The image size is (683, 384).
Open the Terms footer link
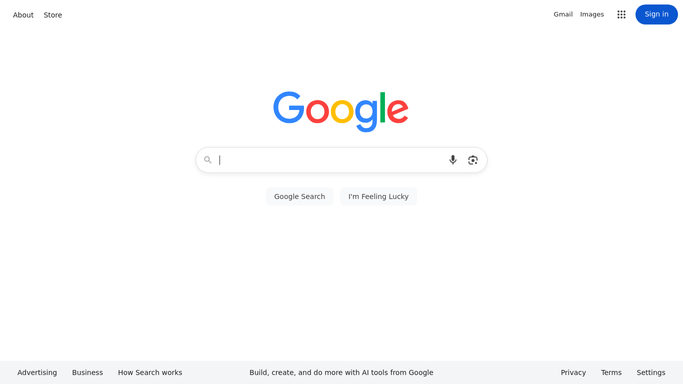[x=611, y=372]
